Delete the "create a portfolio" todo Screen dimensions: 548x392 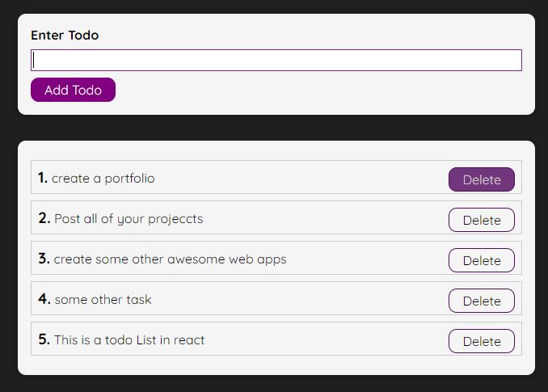pyautogui.click(x=482, y=179)
